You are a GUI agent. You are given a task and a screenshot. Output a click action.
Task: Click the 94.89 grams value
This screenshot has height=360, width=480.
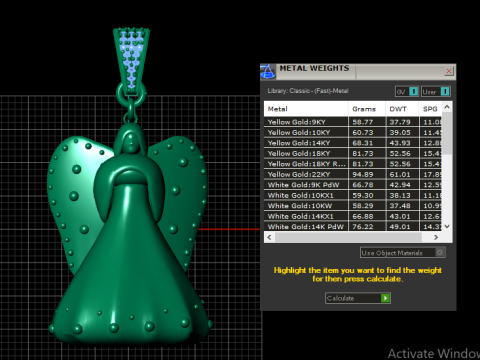coord(363,174)
